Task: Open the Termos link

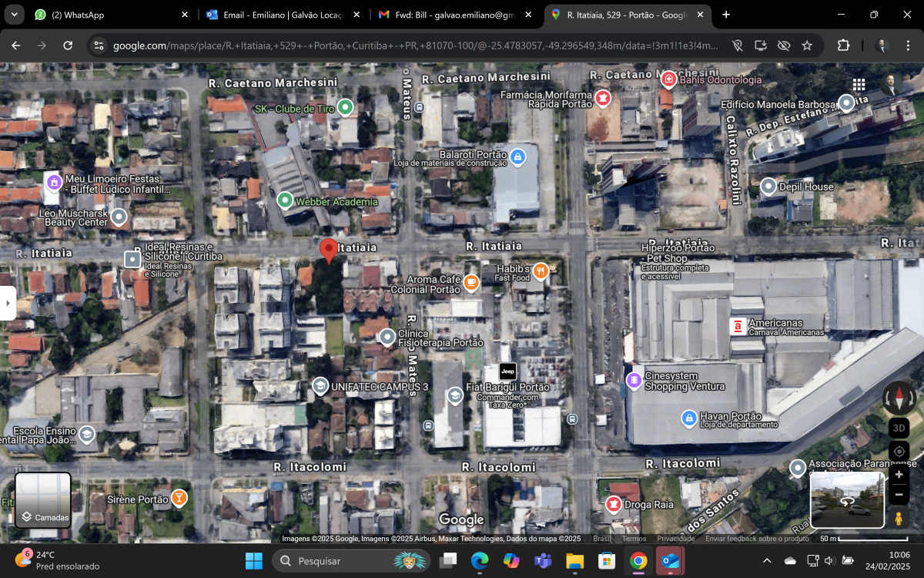Action: pos(634,539)
